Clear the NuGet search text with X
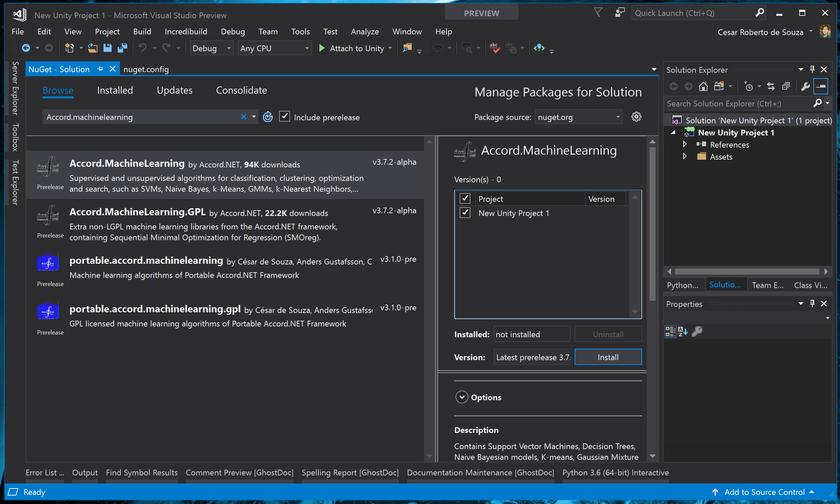The height and width of the screenshot is (504, 840). pyautogui.click(x=244, y=117)
